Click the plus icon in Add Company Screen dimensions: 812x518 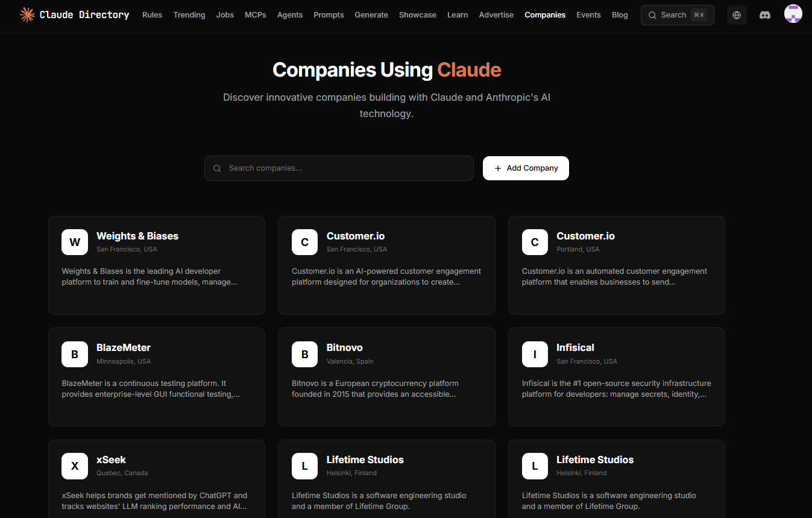498,168
